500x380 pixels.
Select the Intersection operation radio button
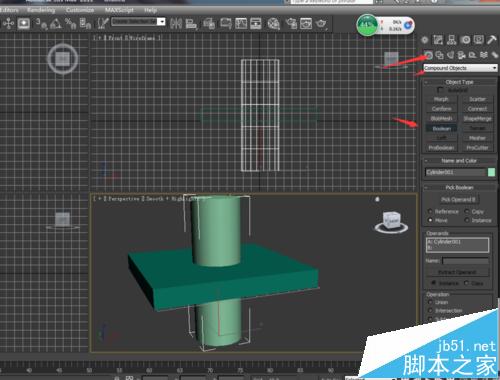[430, 311]
